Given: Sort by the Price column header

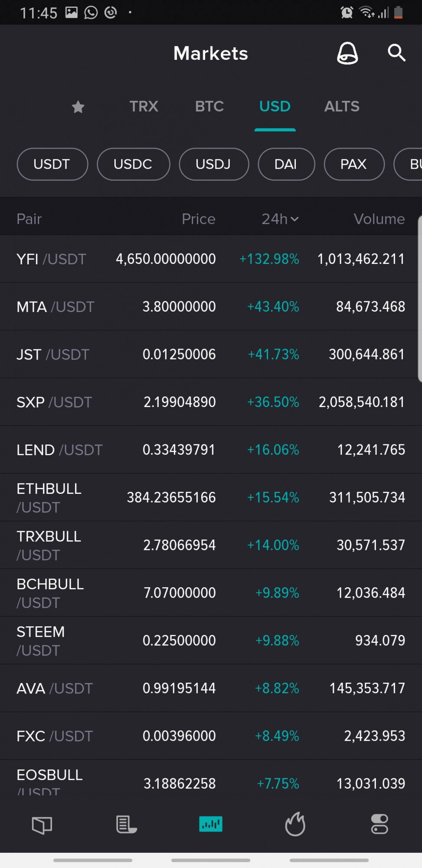Looking at the screenshot, I should pyautogui.click(x=198, y=219).
